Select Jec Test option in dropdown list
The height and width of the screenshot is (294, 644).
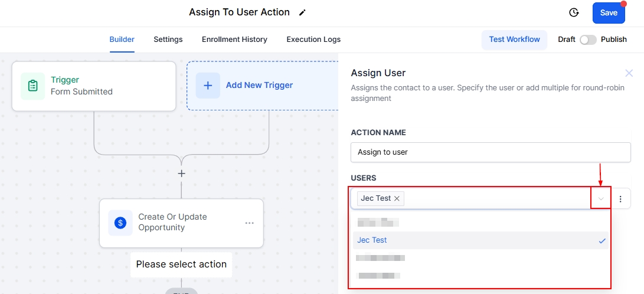point(372,240)
